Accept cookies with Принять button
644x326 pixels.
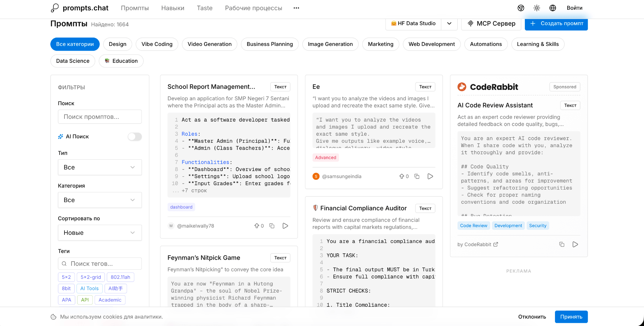click(x=571, y=317)
